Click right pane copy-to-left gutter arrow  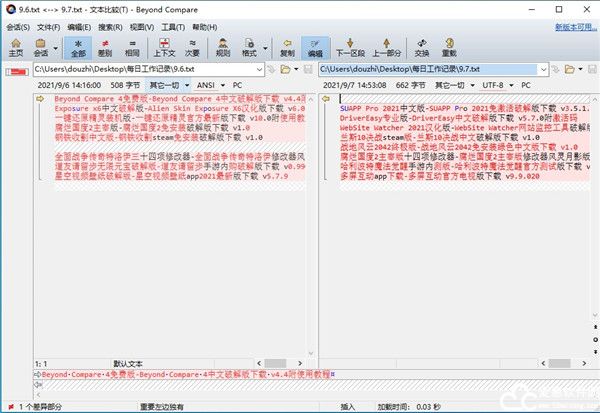[x=326, y=99]
